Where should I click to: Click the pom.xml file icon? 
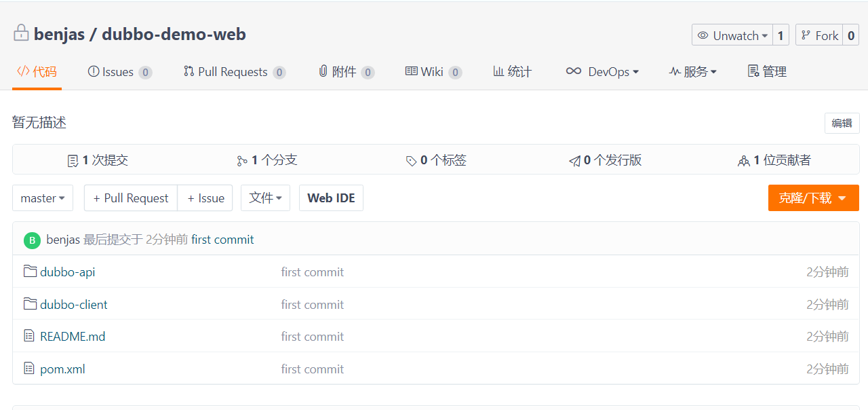click(29, 369)
